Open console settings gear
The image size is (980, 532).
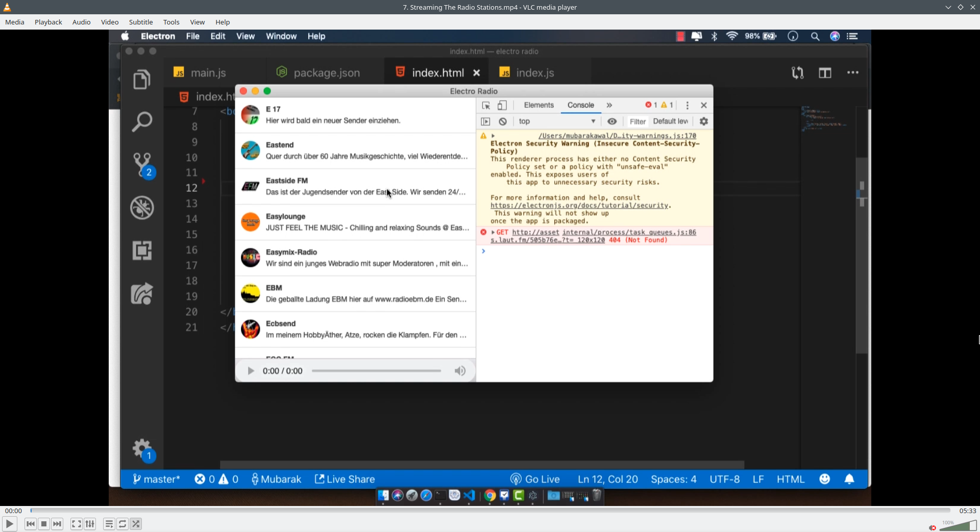[704, 121]
